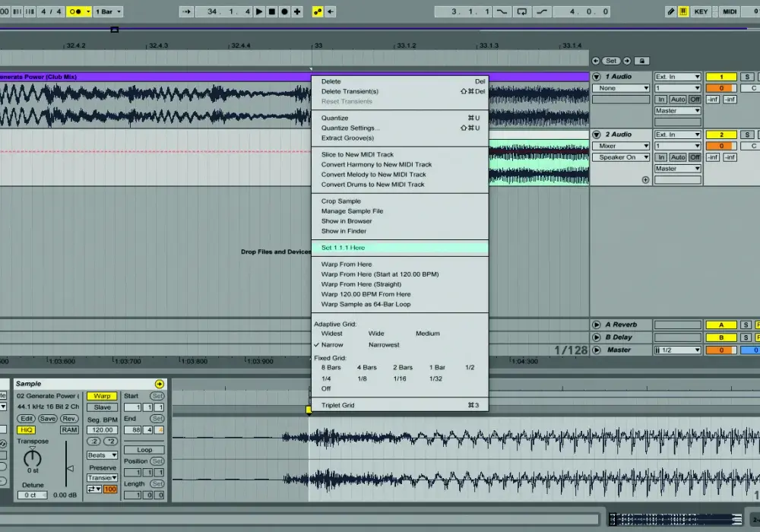Click the KEY map mode button
Viewport: 760px width, 532px height.
click(701, 11)
